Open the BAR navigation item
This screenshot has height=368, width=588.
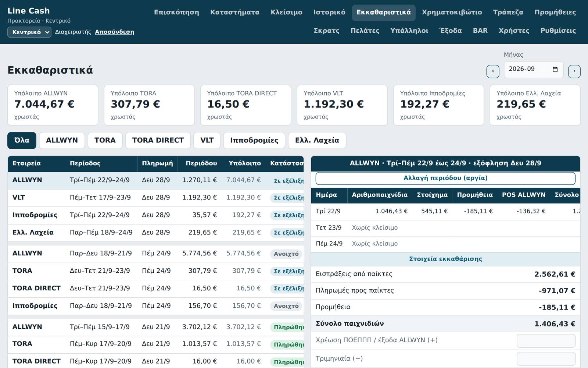click(480, 31)
